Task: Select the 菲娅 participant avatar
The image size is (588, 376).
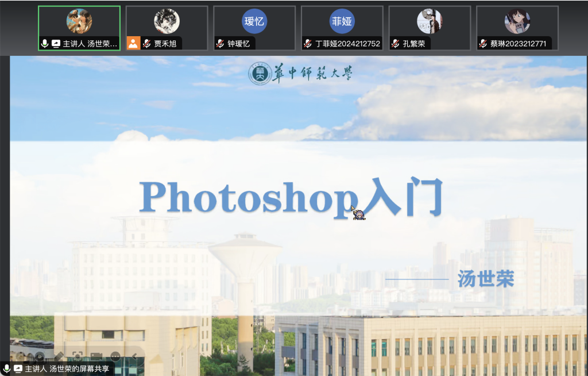Action: (342, 21)
